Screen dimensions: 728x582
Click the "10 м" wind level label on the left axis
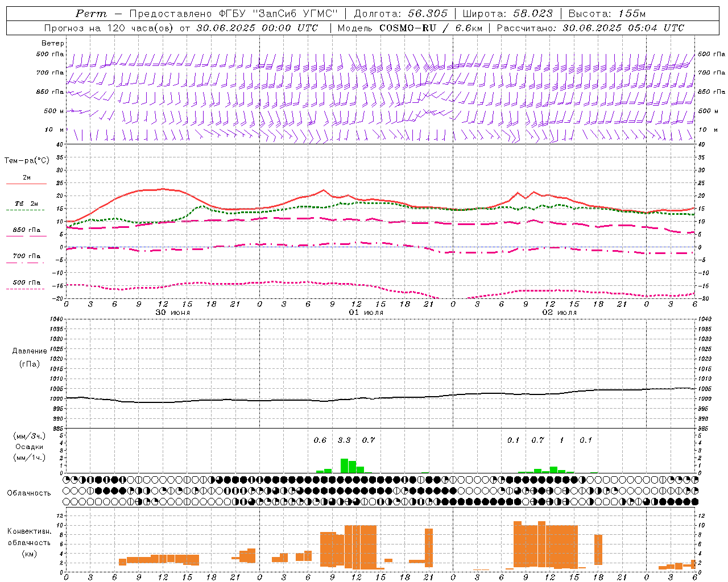54,130
